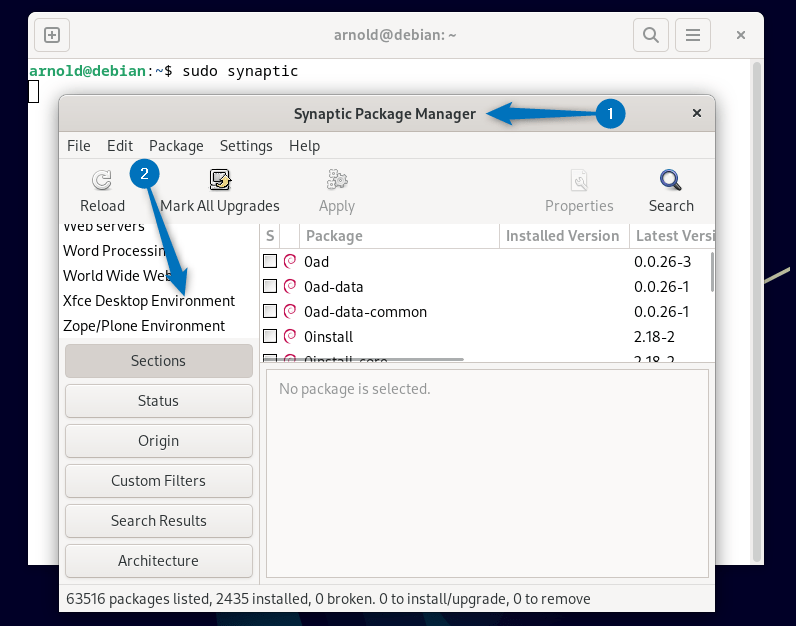Click the packages listed status bar text
Image resolution: width=796 pixels, height=626 pixels.
coord(328,599)
